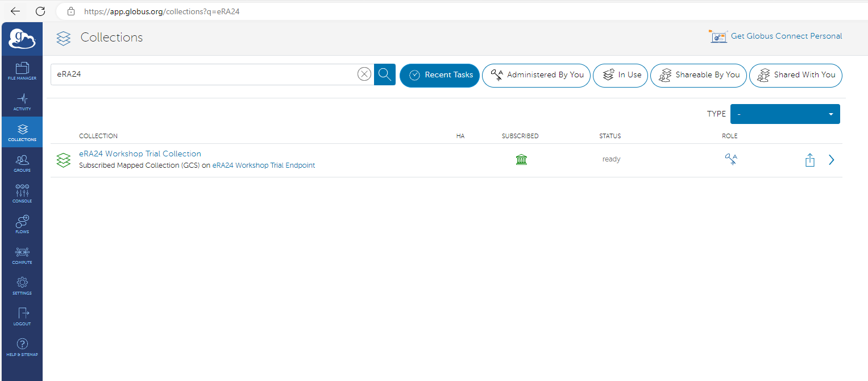Open the Activity sidebar item
868x381 pixels.
click(22, 102)
